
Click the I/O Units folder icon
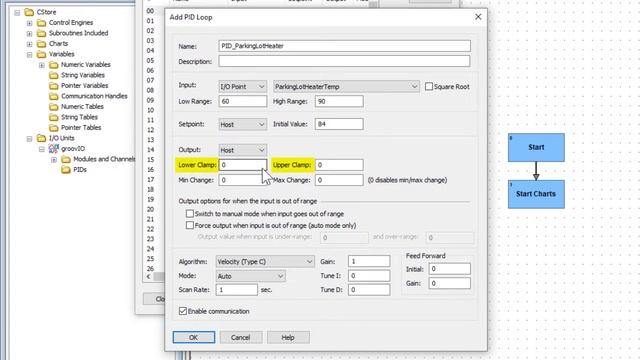41,138
